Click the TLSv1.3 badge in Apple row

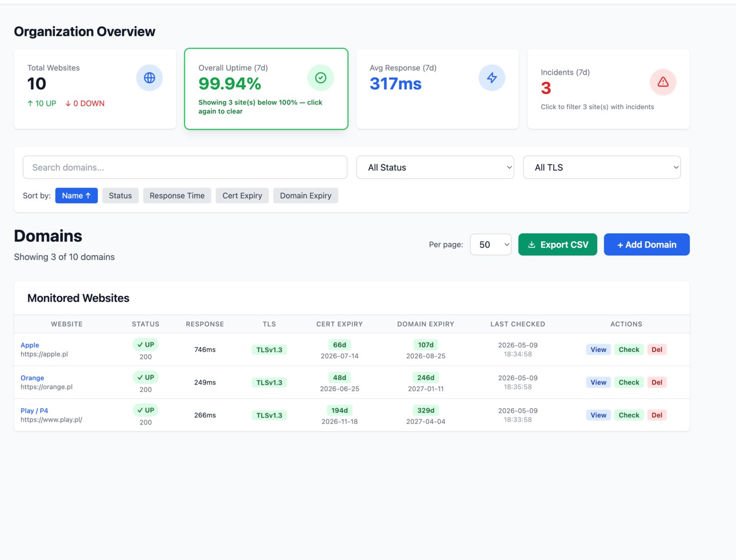point(269,350)
